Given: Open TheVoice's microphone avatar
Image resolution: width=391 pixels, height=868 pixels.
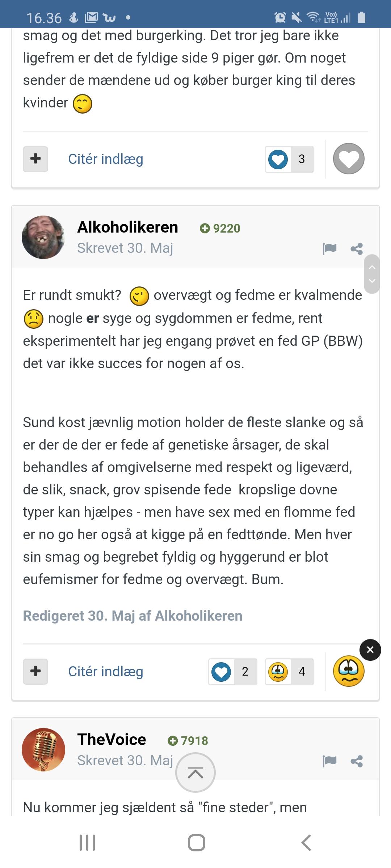Looking at the screenshot, I should pos(43,750).
